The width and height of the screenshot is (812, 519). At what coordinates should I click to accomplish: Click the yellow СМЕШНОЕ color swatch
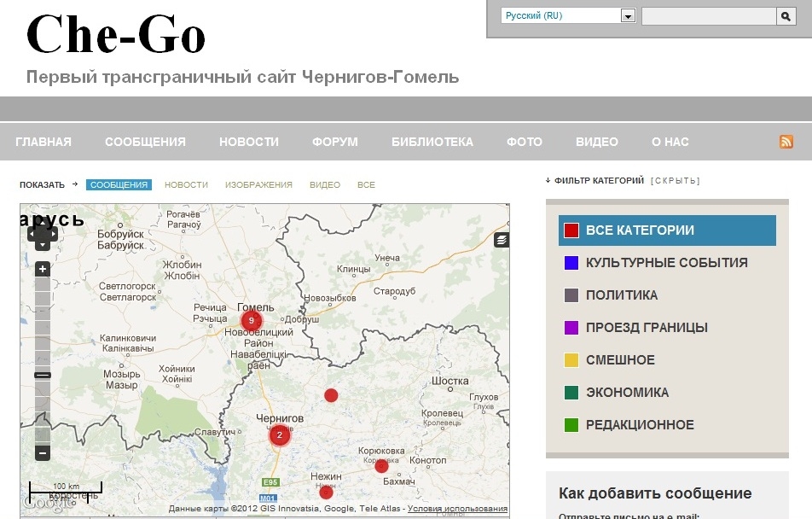pyautogui.click(x=571, y=360)
